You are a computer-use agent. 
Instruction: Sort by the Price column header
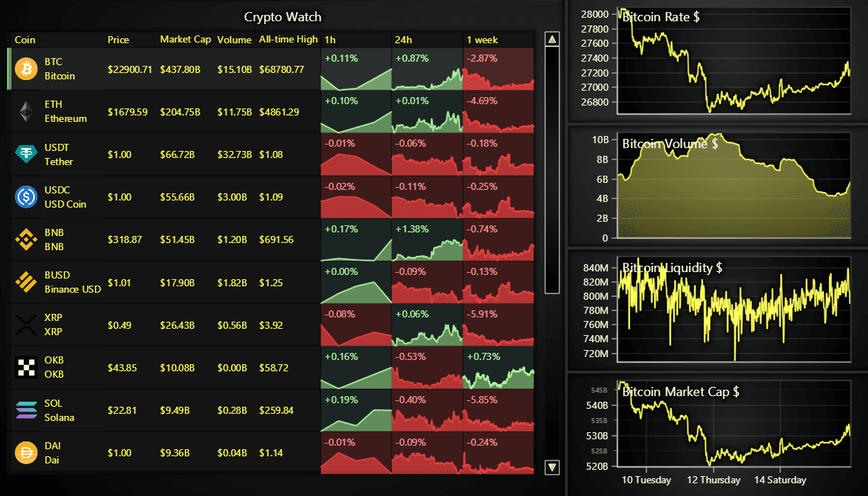pos(118,40)
